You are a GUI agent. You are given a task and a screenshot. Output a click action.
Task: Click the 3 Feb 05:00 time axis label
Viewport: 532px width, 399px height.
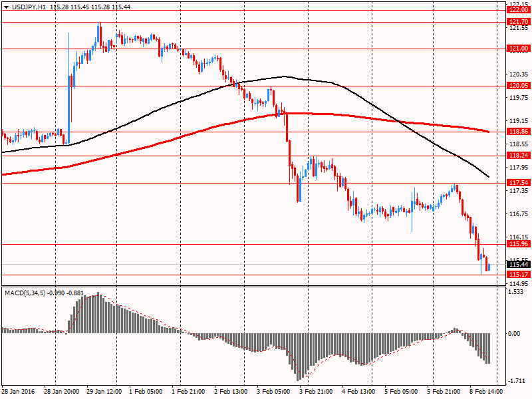click(273, 392)
